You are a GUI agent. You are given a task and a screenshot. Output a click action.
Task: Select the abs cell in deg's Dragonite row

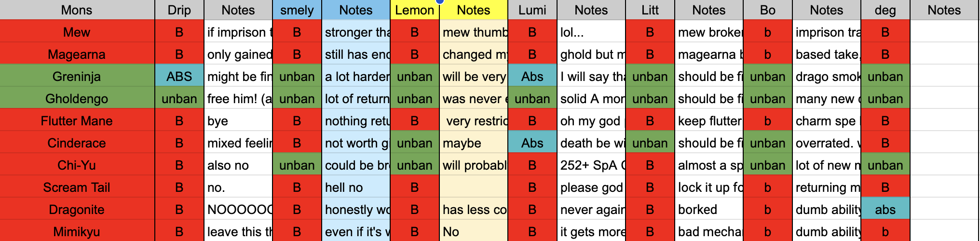pyautogui.click(x=885, y=209)
